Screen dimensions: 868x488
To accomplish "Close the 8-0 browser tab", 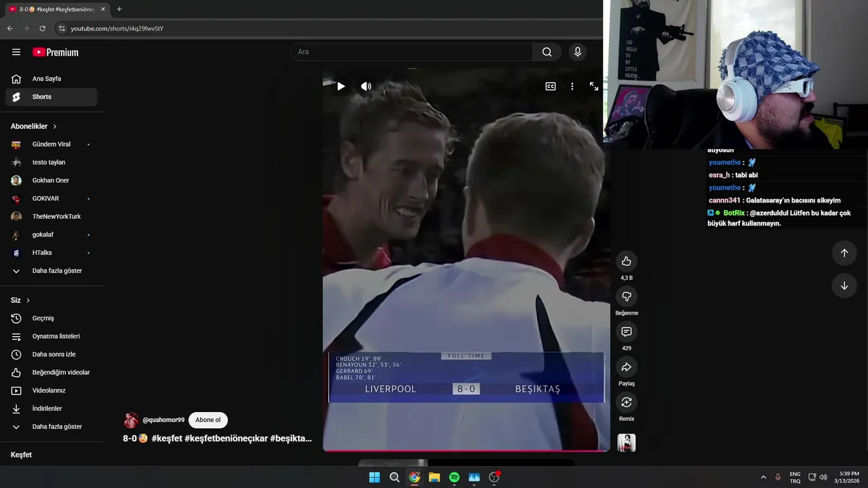I will [x=103, y=9].
